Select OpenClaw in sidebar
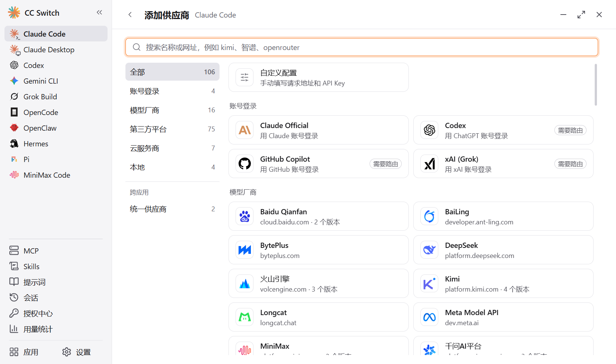 [x=56, y=128]
